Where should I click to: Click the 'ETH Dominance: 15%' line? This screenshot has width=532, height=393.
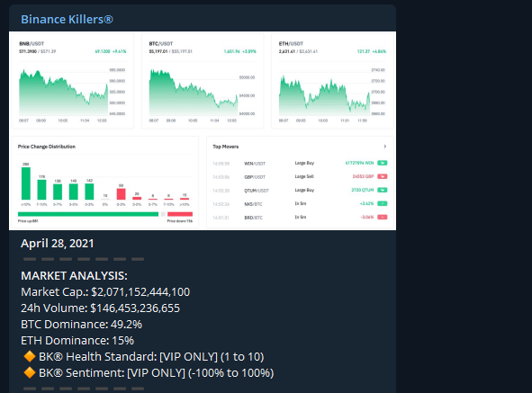pyautogui.click(x=77, y=341)
